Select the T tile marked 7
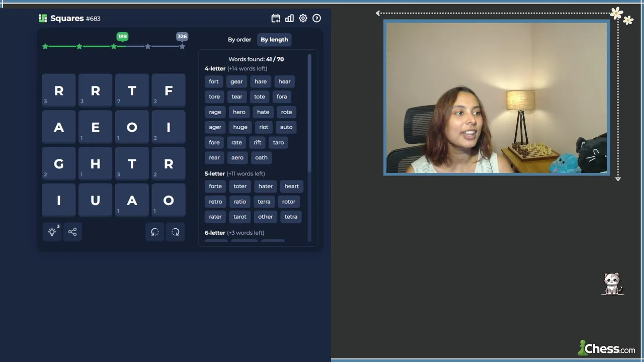Image resolution: width=644 pixels, height=362 pixels. (x=132, y=90)
